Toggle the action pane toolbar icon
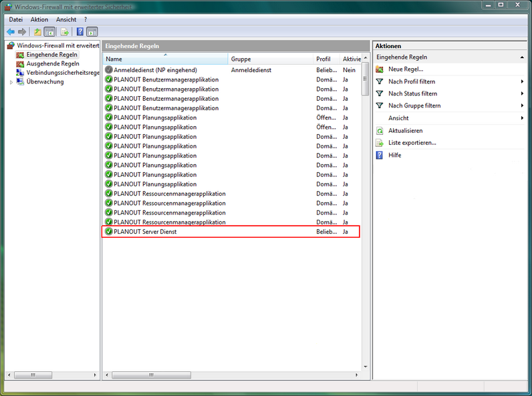Image resolution: width=532 pixels, height=396 pixels. click(92, 32)
